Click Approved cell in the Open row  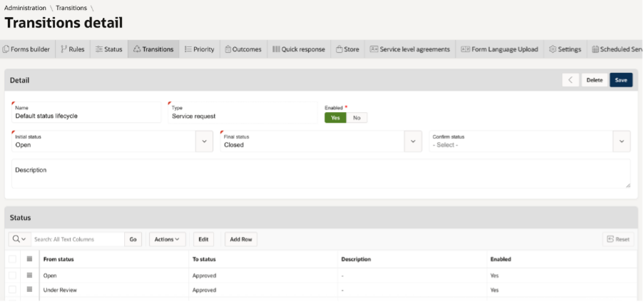coord(263,276)
